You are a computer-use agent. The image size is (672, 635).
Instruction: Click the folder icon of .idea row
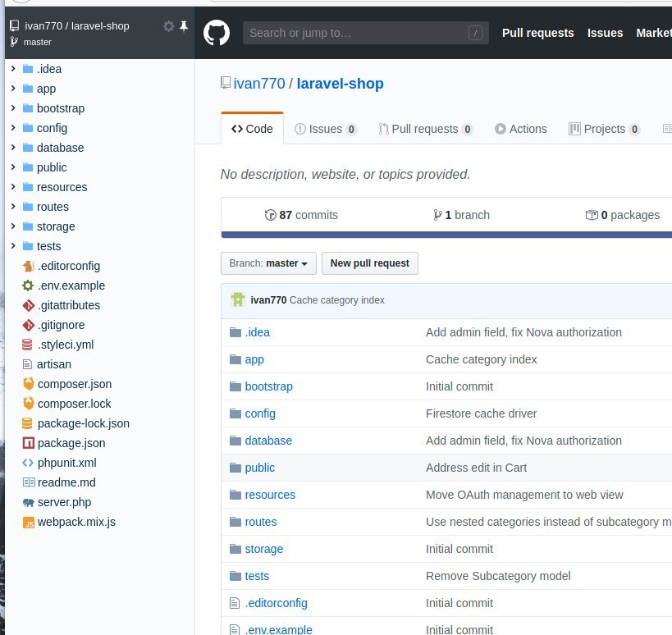click(x=235, y=332)
